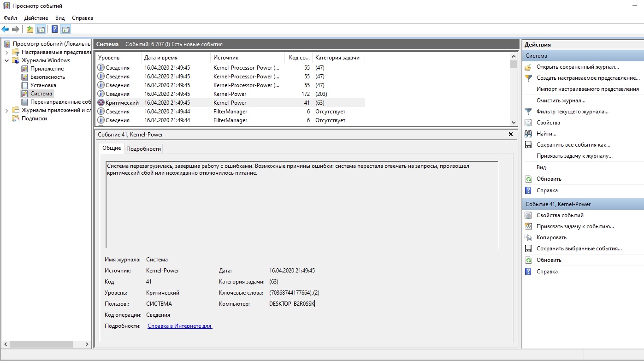This screenshot has height=361, width=644.
Task: Click the computer name DESKTOP-B2R0SSK field
Action: (x=291, y=304)
